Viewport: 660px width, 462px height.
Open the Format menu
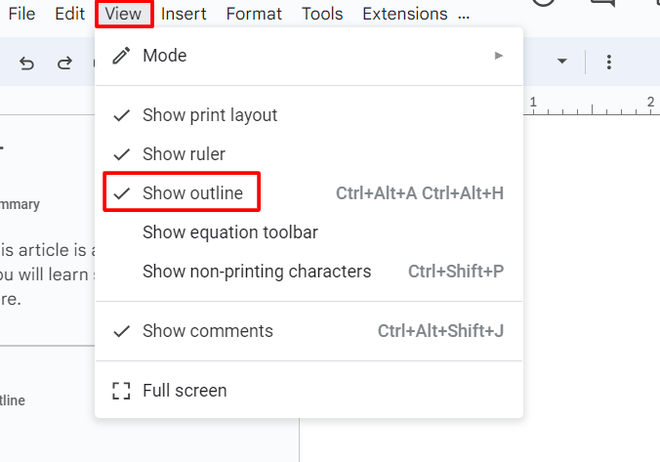click(254, 14)
